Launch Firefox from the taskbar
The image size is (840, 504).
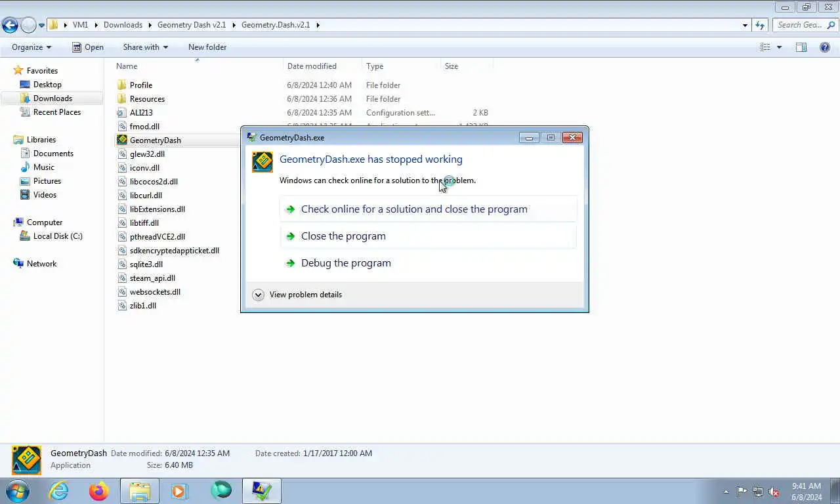99,491
